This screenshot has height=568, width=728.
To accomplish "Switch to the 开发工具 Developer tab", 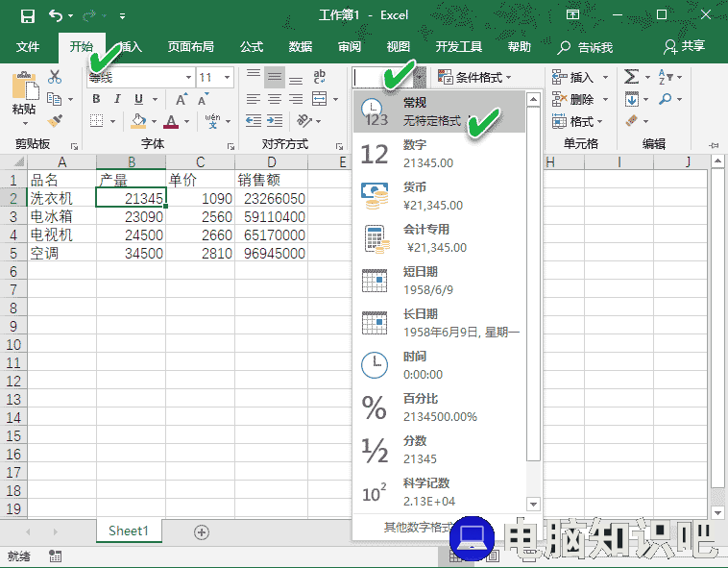I will click(458, 47).
